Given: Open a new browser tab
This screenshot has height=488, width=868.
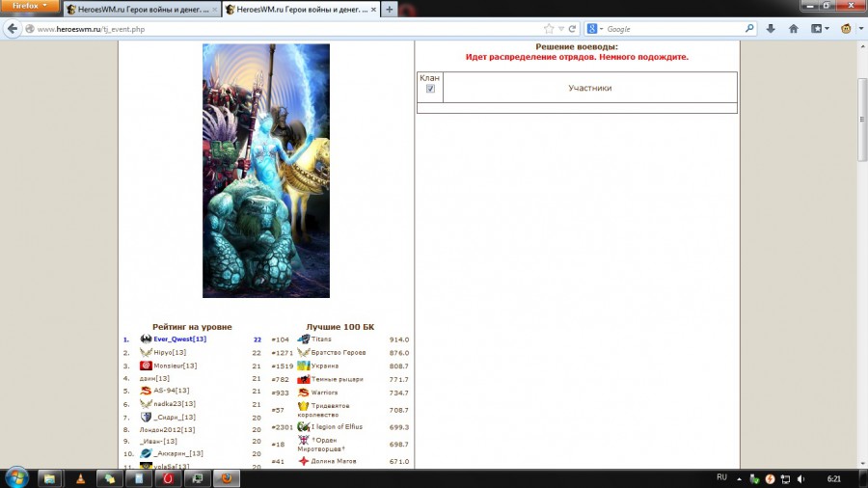Looking at the screenshot, I should pos(390,10).
